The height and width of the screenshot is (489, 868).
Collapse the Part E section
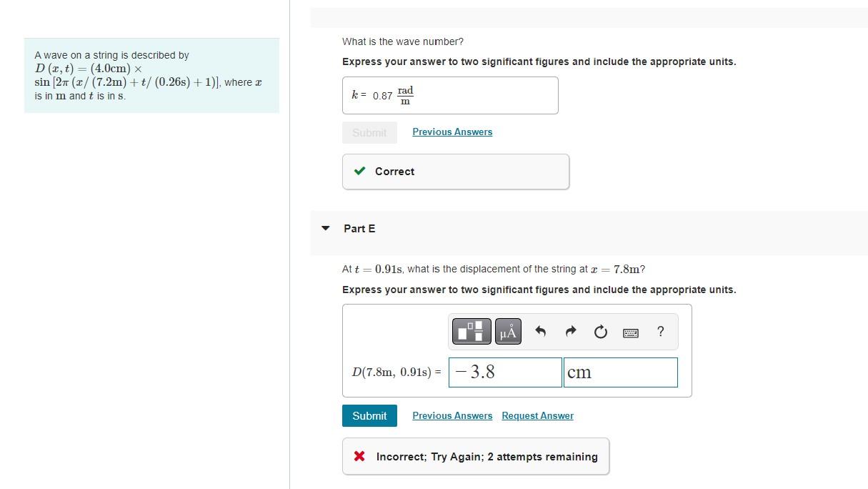click(326, 228)
